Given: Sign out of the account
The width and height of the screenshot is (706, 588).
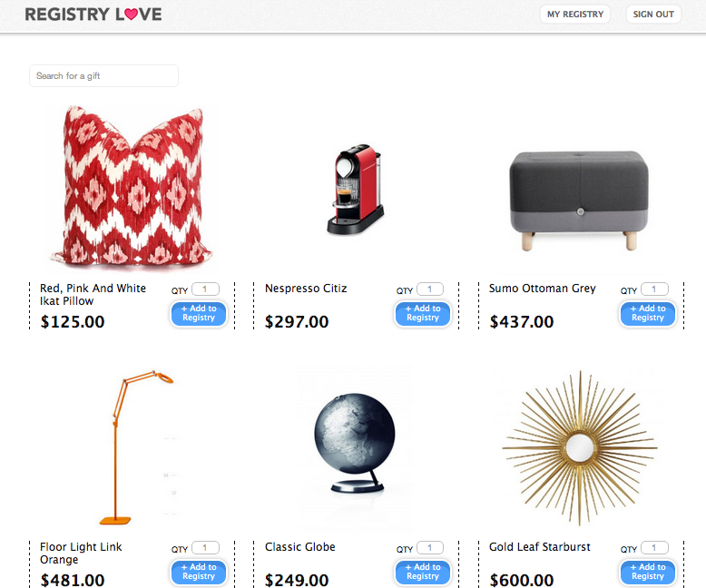Looking at the screenshot, I should tap(653, 15).
